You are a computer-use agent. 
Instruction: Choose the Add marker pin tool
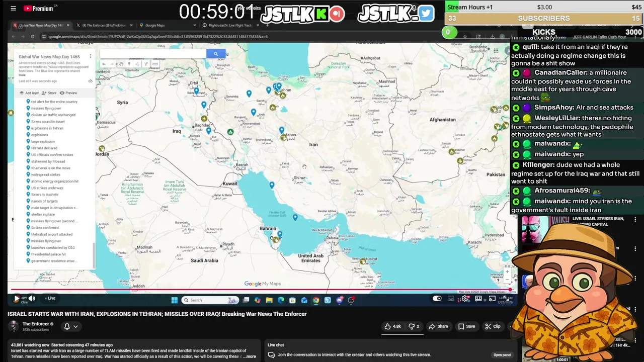coord(129,64)
